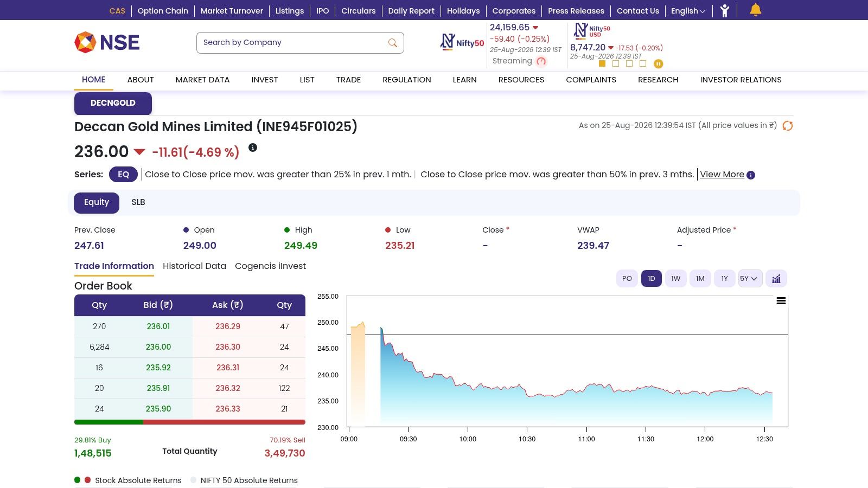Viewport: 868px width, 488px height.
Task: Open the ABOUT menu
Action: (141, 80)
